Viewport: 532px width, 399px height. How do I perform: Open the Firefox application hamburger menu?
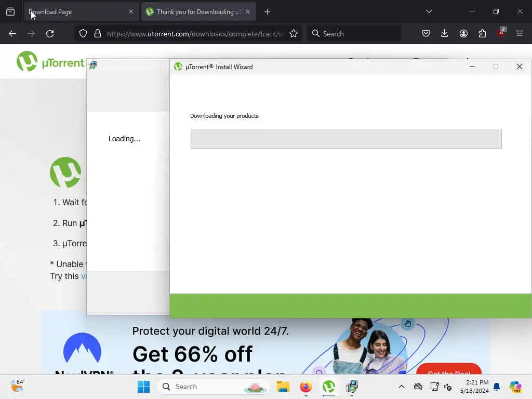click(520, 33)
